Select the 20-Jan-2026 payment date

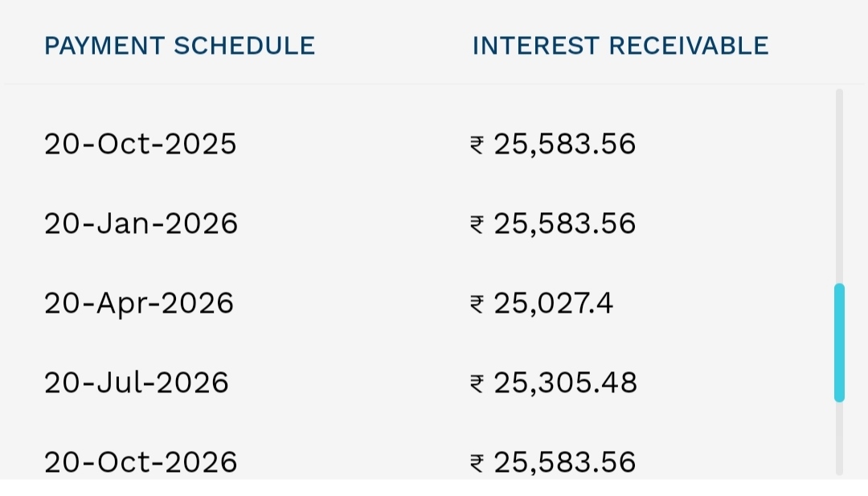click(x=141, y=223)
